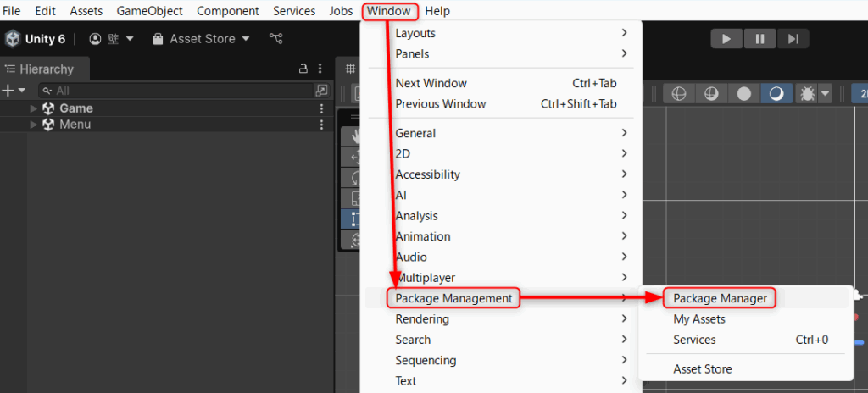Click the Play button in toolbar
Viewport: 868px width, 393px height.
pyautogui.click(x=726, y=39)
